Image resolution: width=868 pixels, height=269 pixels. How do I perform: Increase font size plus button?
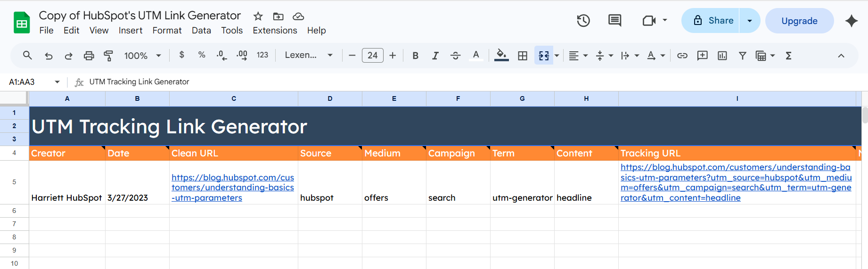tap(393, 56)
